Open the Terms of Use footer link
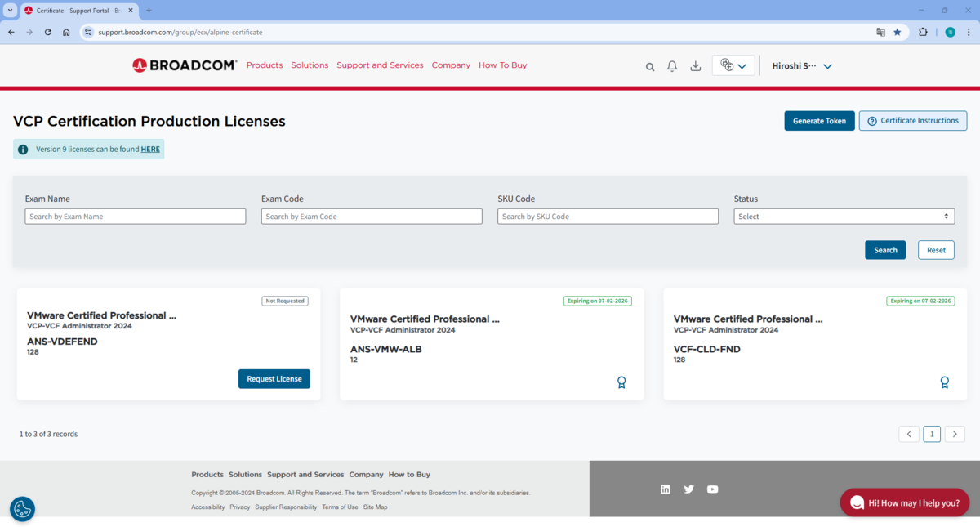980x527 pixels. [x=340, y=507]
